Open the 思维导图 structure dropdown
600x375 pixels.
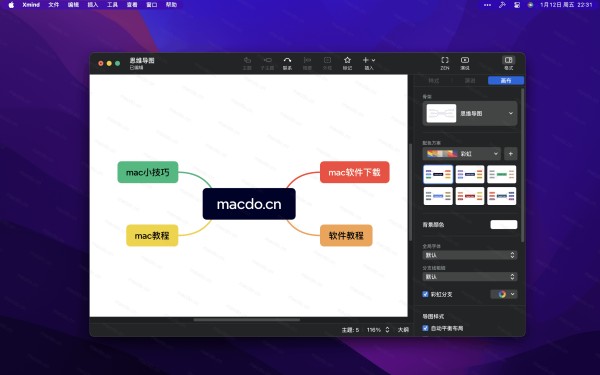click(x=470, y=113)
